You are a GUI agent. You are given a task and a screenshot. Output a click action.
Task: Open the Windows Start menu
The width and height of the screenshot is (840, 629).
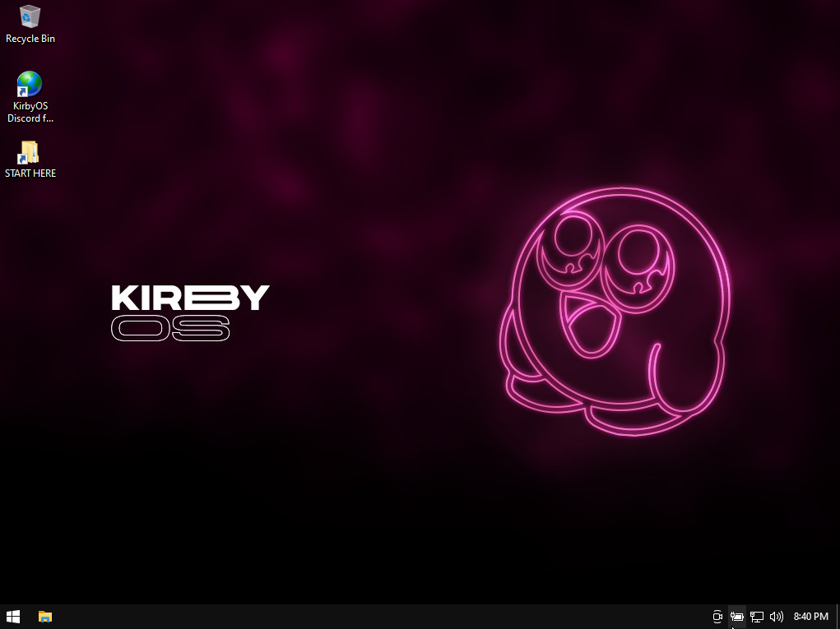click(x=13, y=617)
